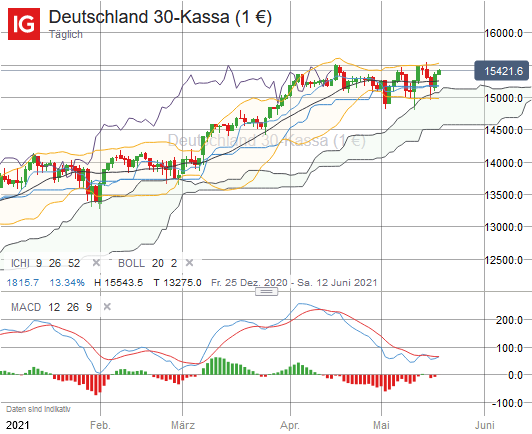Click the 1815.7 point change value

(23, 282)
